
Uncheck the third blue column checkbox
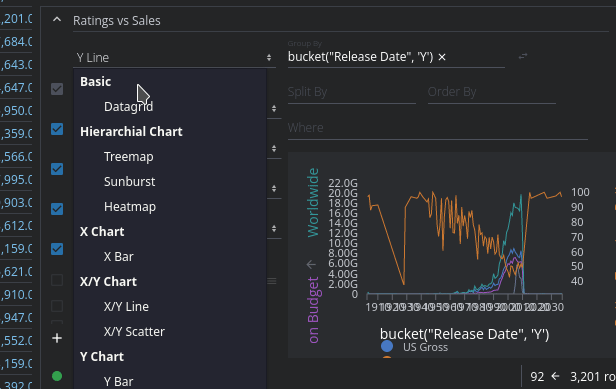57,209
